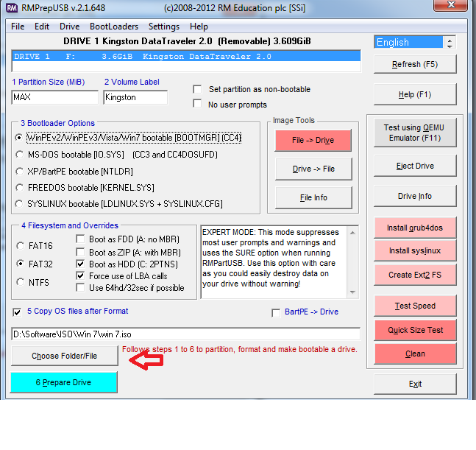Uncheck Boot as HDD (C: 2PTNS)
This screenshot has height=450, width=476.
coord(80,264)
